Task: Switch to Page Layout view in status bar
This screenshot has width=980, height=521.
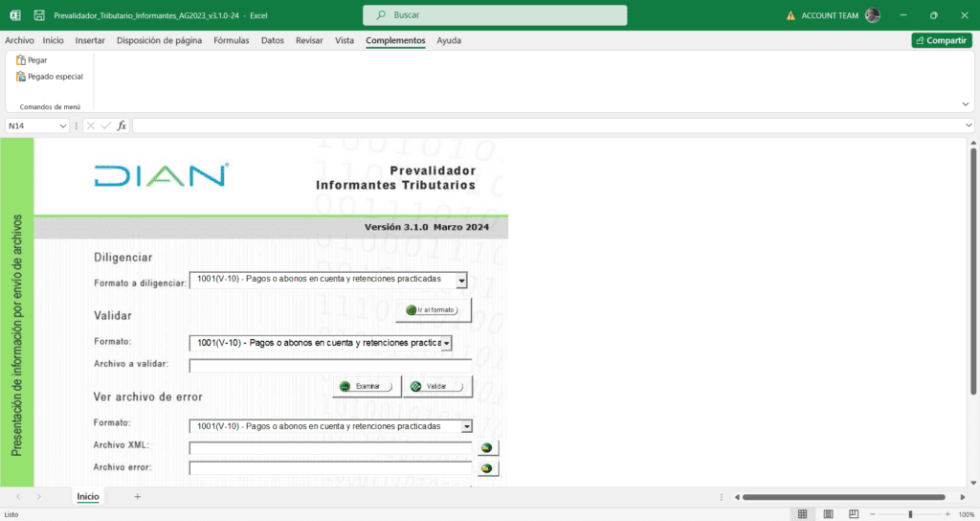Action: (x=828, y=514)
